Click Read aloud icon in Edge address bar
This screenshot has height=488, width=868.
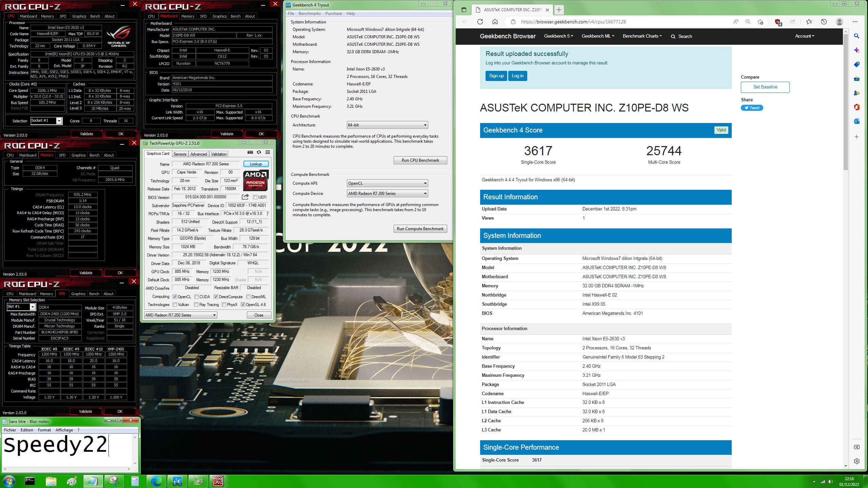pyautogui.click(x=735, y=22)
